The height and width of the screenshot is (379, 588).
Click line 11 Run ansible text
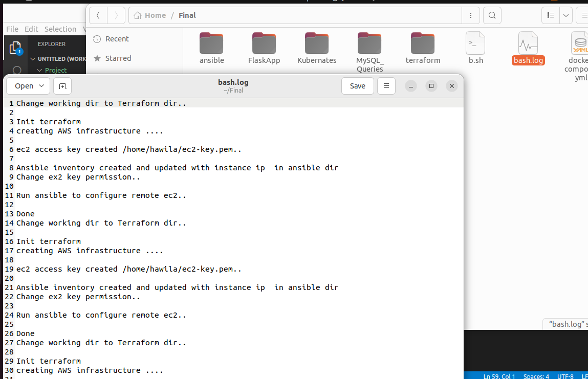click(x=101, y=196)
